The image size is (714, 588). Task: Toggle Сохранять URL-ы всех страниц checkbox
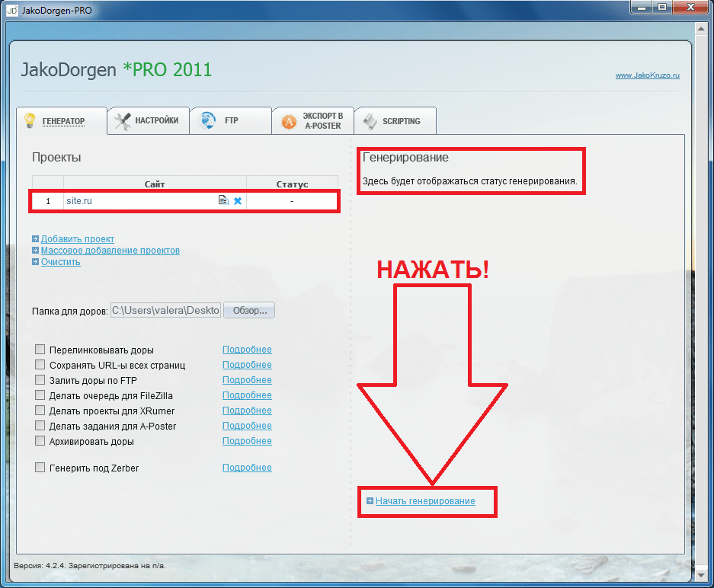coord(40,365)
